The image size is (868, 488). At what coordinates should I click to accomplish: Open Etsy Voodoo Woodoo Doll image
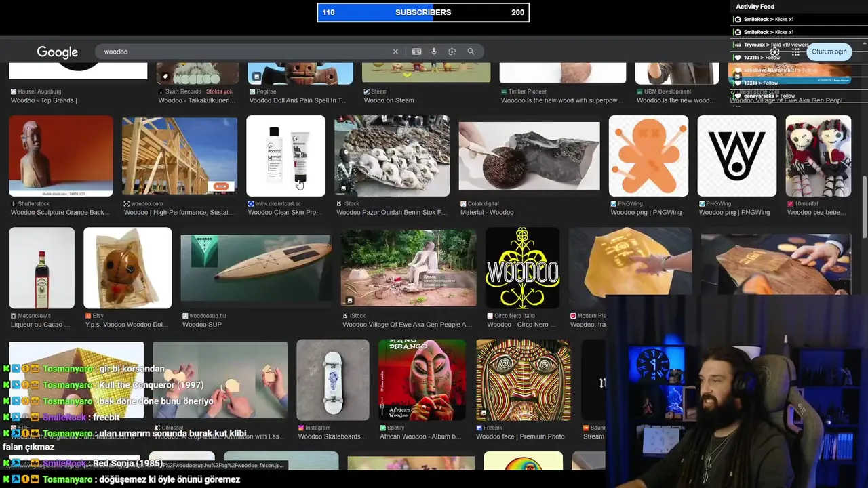pos(127,268)
